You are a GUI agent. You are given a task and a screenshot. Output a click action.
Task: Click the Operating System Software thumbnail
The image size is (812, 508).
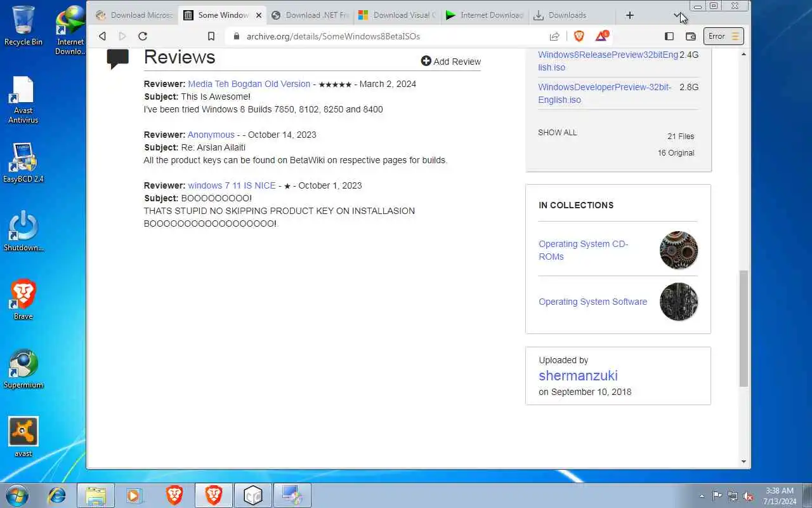[678, 302]
